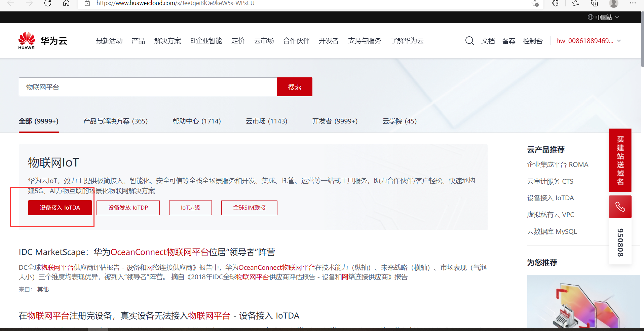The image size is (644, 331).
Task: Click the 950808 hotline number
Action: click(620, 242)
